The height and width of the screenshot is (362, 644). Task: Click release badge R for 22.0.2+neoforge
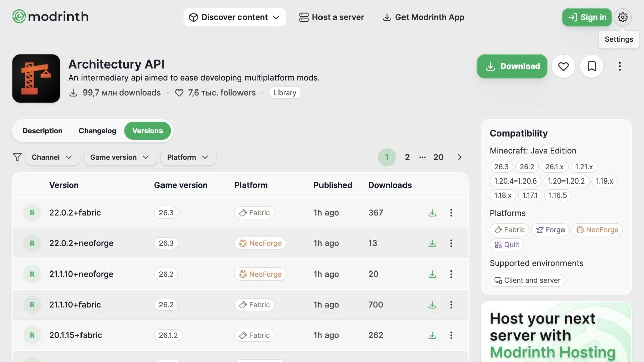(32, 243)
